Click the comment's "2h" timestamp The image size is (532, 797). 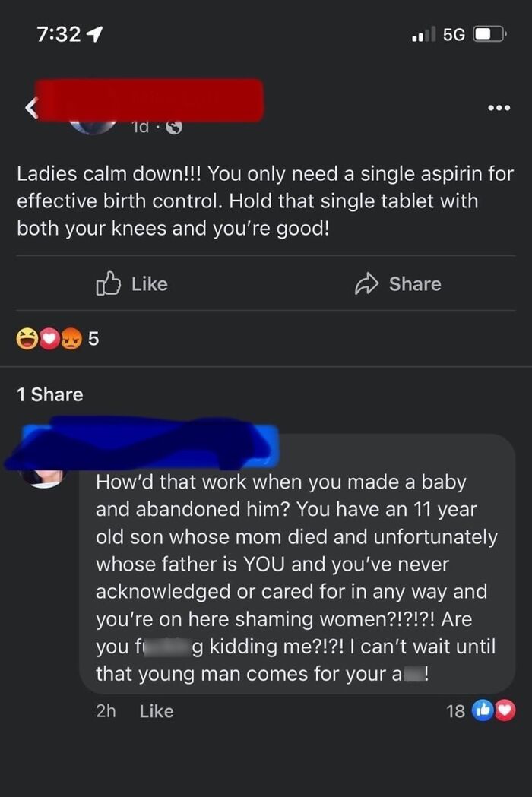(106, 711)
